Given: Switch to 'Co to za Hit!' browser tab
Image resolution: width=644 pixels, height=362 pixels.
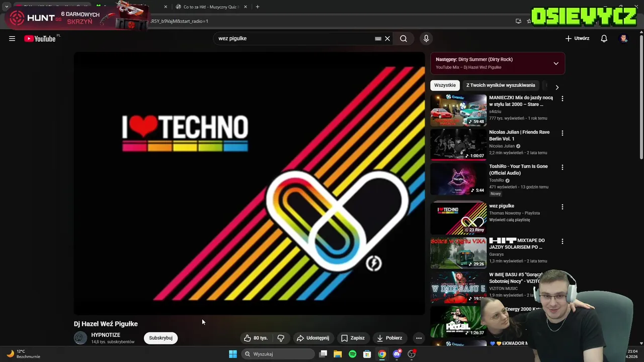Looking at the screenshot, I should point(209,7).
